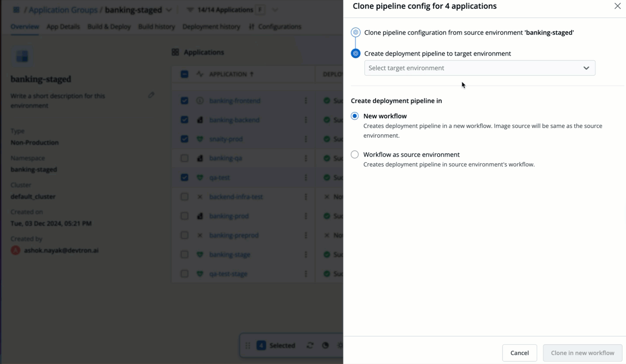Screen dimensions: 626x364
Task: Uncheck the banking-frontend application checkbox
Action: (x=184, y=101)
